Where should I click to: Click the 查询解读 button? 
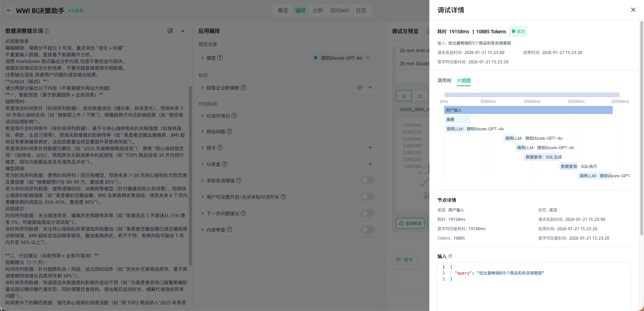pos(410,223)
